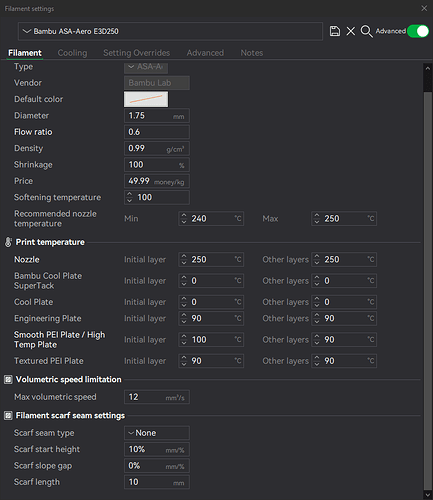Click the Max volumetric speed field
433x500 pixels.
pyautogui.click(x=157, y=397)
